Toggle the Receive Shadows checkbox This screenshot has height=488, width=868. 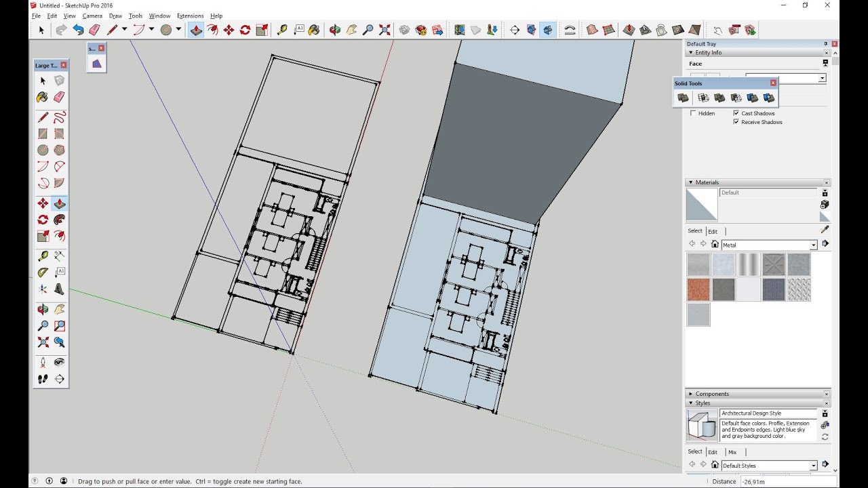click(x=736, y=122)
